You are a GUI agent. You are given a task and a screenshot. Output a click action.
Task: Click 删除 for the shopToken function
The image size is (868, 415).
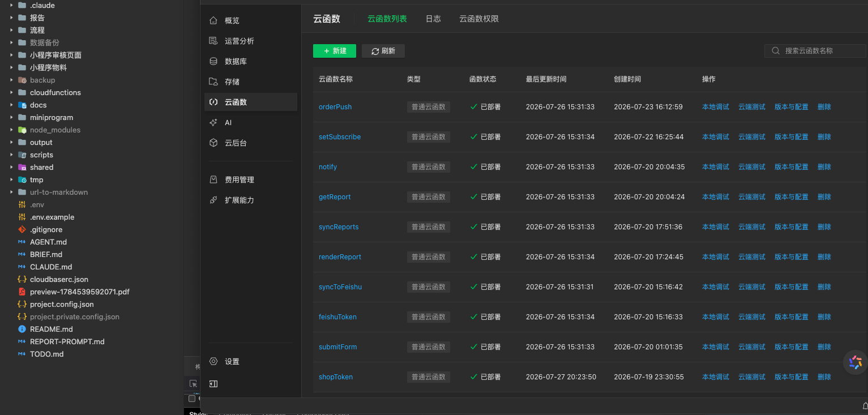point(824,377)
